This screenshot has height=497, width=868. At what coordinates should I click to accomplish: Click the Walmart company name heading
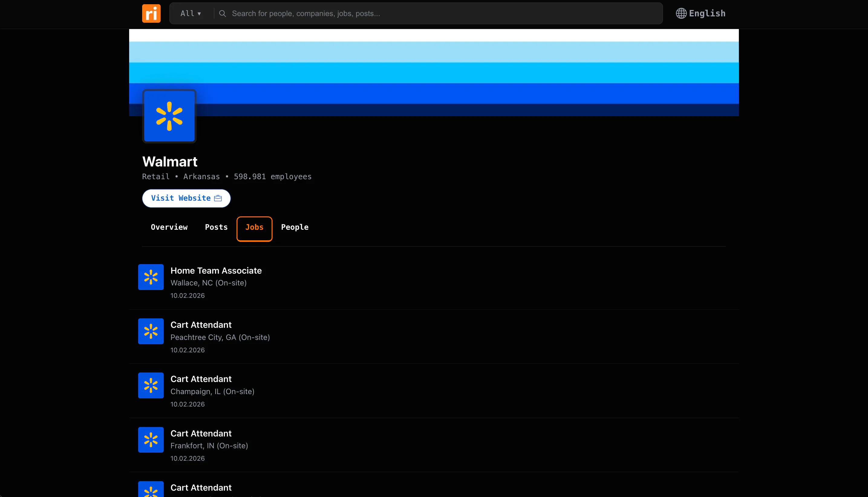pyautogui.click(x=169, y=161)
